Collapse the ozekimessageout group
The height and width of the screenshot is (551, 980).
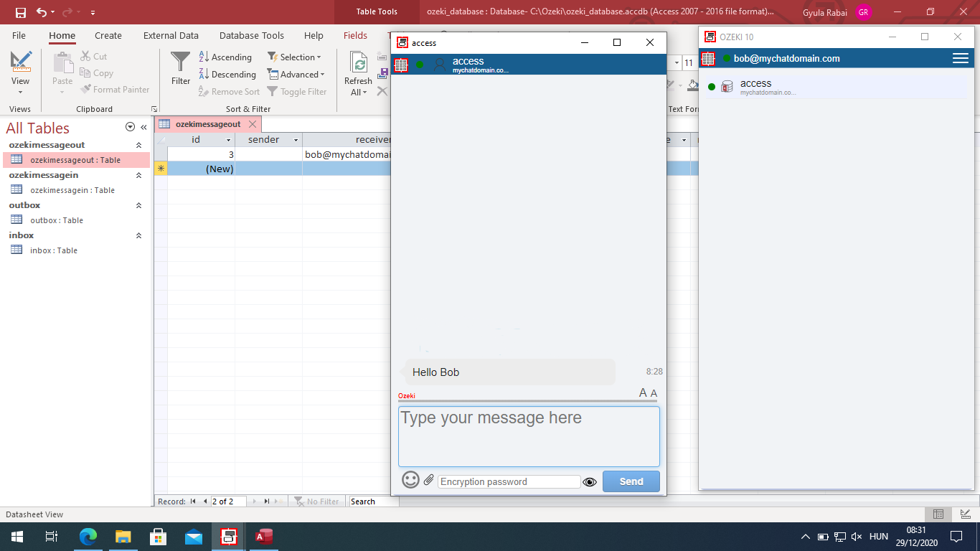pos(139,145)
